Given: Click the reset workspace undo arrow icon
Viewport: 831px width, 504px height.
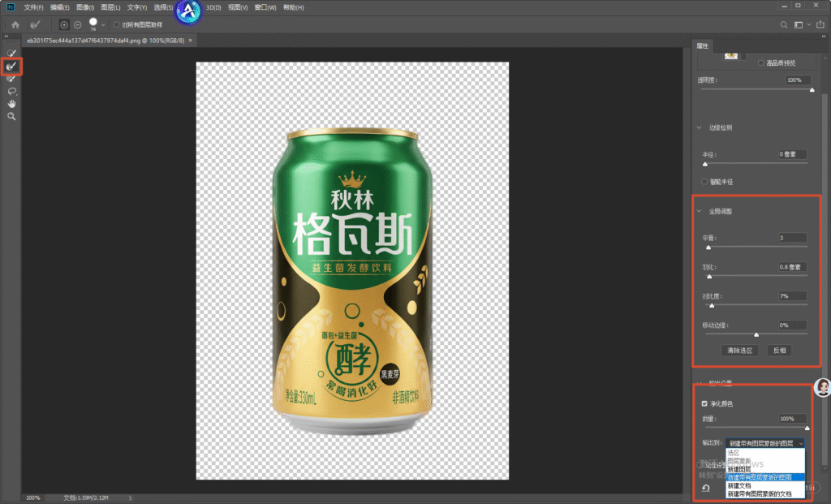Looking at the screenshot, I should [x=706, y=488].
